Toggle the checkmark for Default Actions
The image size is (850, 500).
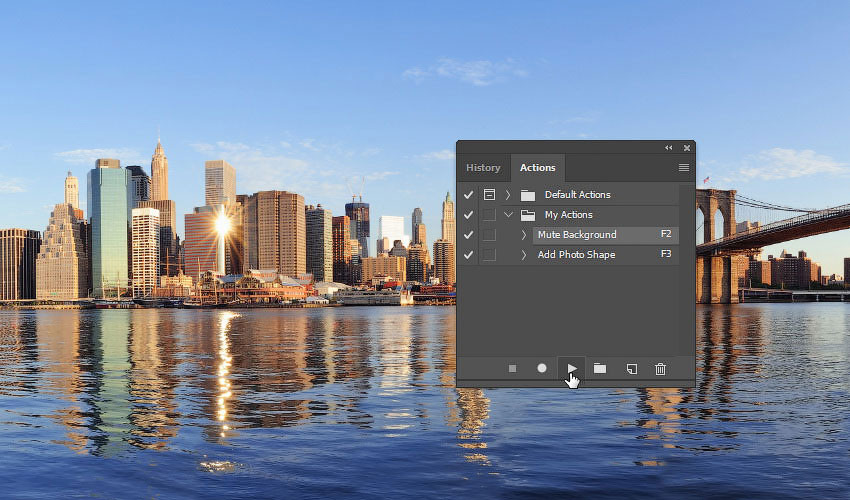pos(468,195)
